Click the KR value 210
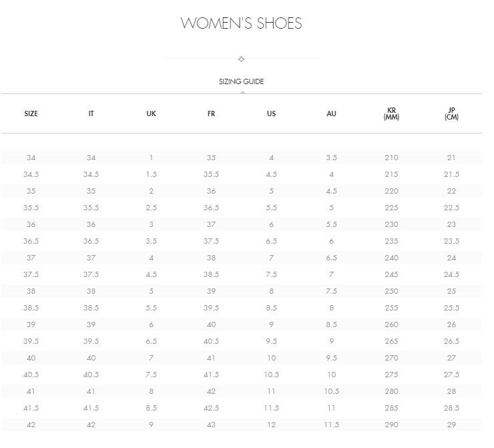Viewport: 494px width, 448px height. click(x=391, y=158)
